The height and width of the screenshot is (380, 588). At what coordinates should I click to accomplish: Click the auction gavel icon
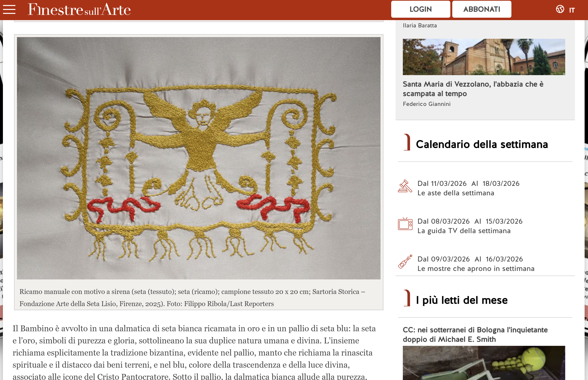click(405, 186)
